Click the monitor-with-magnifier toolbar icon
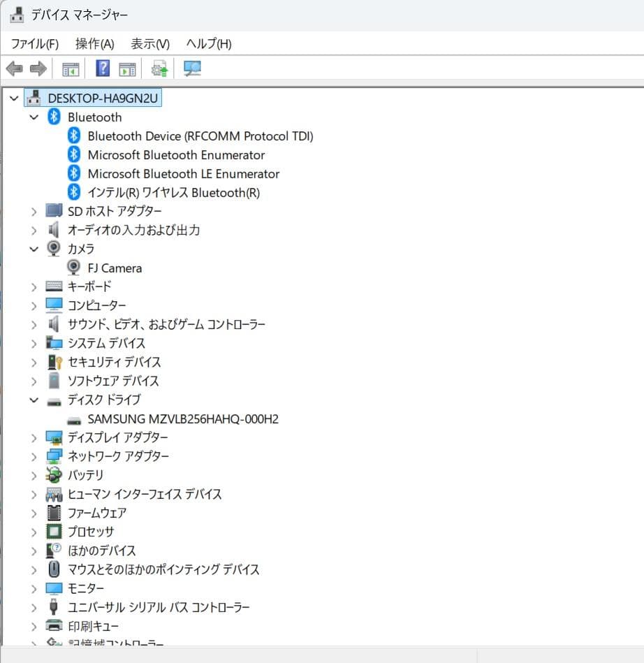Viewport: 644px width, 663px height. click(x=192, y=68)
